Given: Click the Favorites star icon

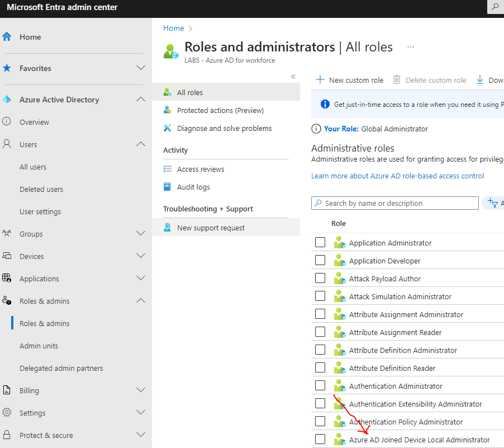Looking at the screenshot, I should click(7, 68).
